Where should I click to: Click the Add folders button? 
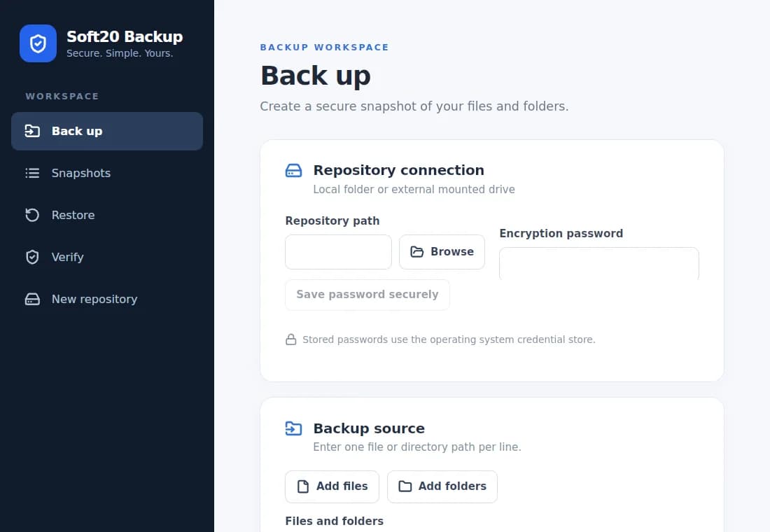[x=442, y=486]
